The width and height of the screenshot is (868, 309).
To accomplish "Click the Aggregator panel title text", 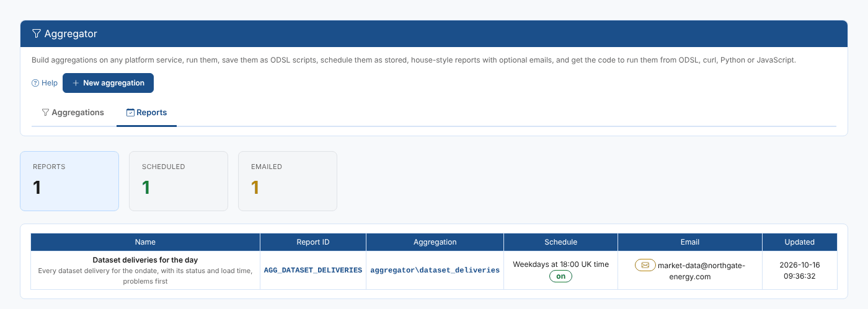I will (x=71, y=33).
